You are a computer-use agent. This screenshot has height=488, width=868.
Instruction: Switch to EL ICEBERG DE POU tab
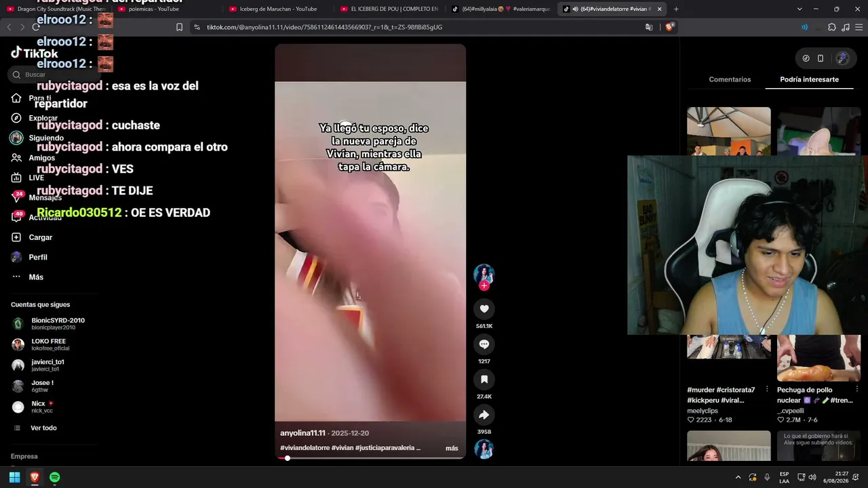389,9
